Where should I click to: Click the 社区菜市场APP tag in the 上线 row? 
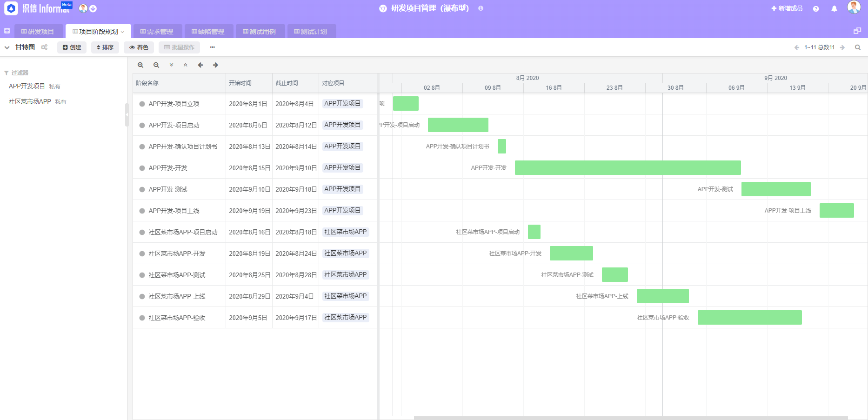click(346, 296)
